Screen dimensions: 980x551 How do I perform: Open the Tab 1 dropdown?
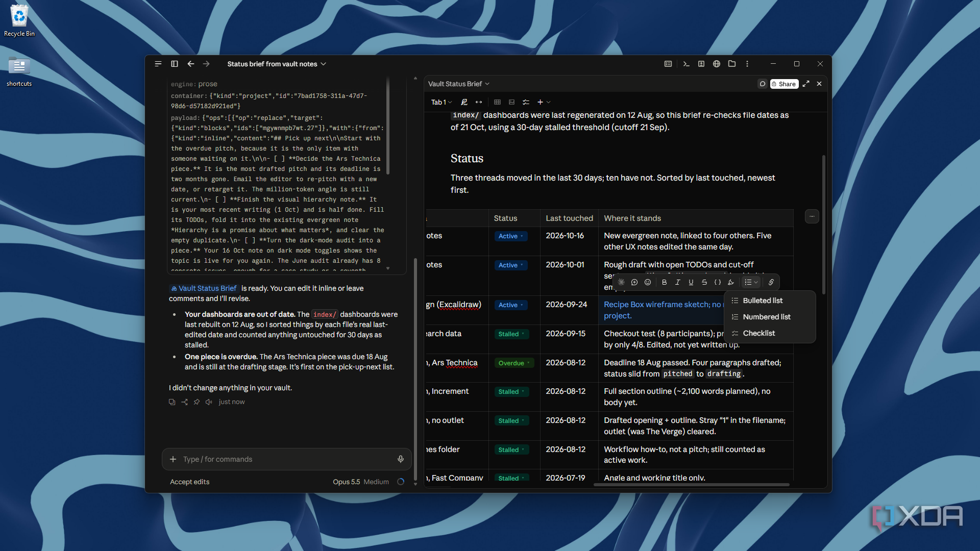coord(442,102)
